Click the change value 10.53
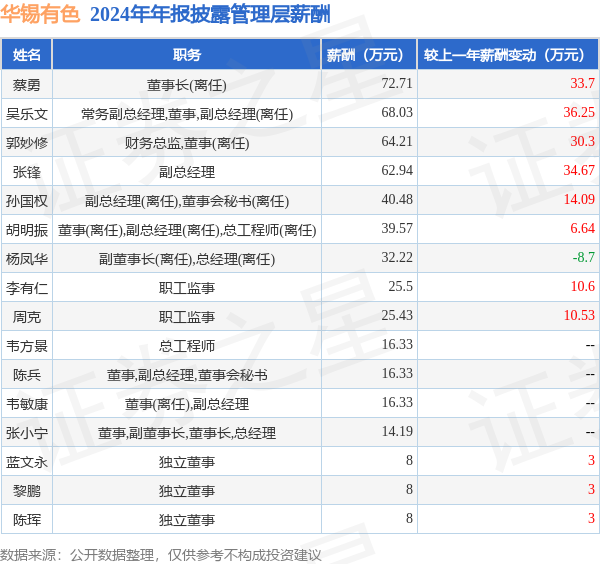The width and height of the screenshot is (600, 564). pos(579,316)
